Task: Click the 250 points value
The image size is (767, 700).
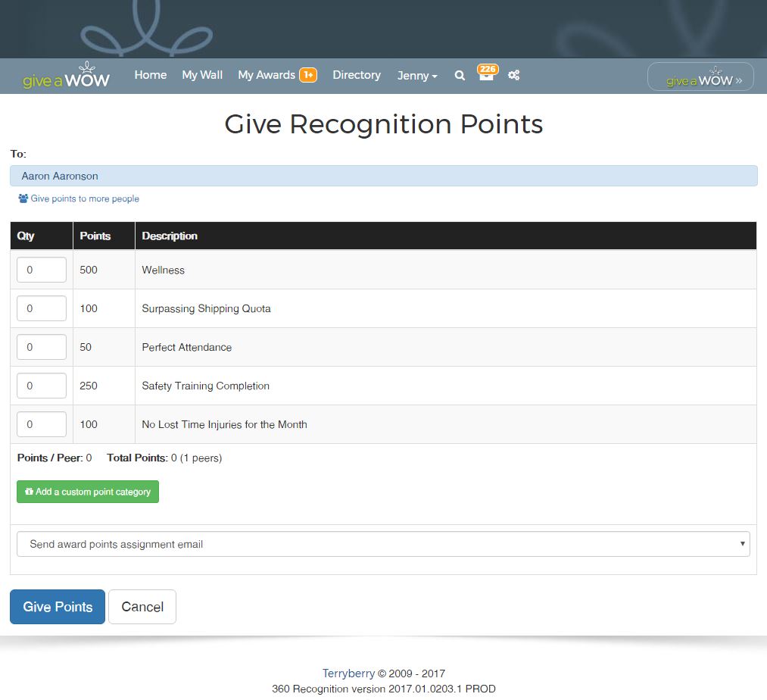Action: [89, 386]
